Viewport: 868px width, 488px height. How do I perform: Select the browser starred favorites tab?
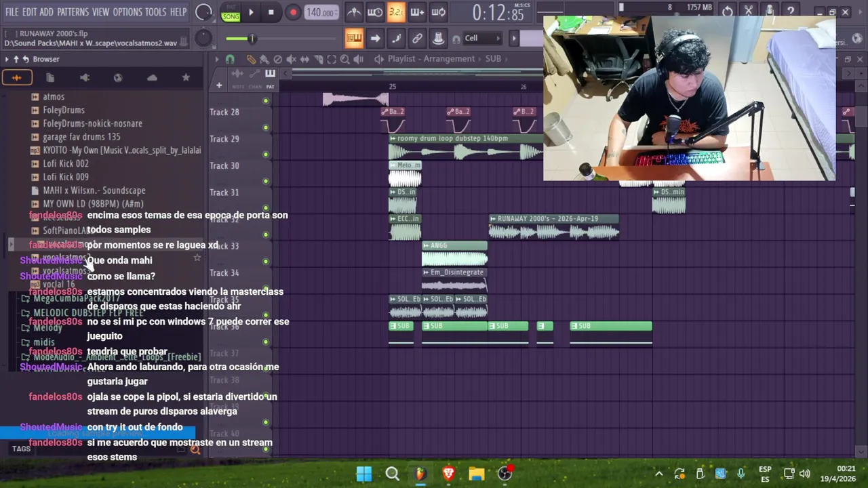186,78
